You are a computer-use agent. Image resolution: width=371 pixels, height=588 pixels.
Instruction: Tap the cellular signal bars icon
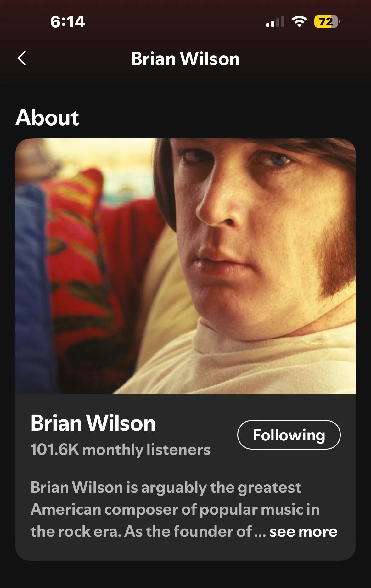[x=275, y=22]
